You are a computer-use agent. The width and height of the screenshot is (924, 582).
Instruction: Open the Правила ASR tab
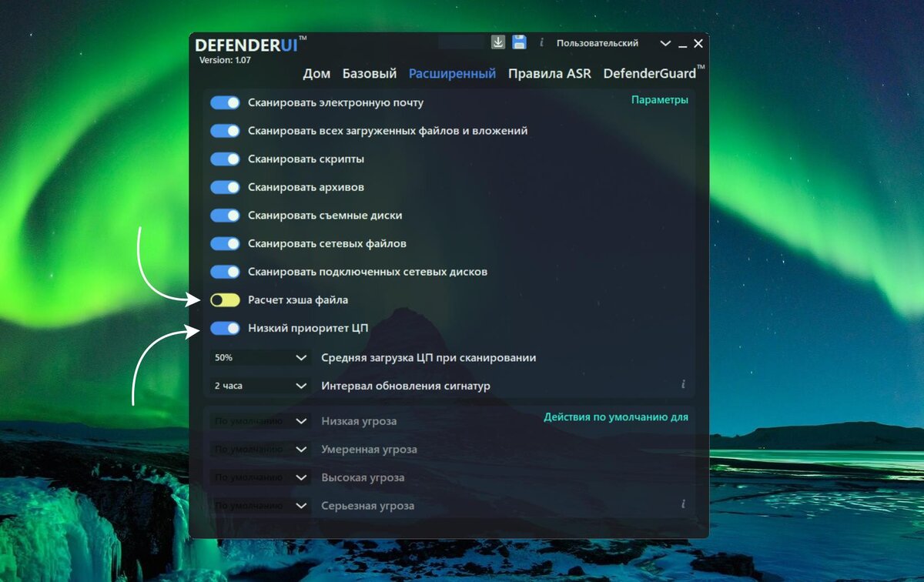tap(550, 74)
